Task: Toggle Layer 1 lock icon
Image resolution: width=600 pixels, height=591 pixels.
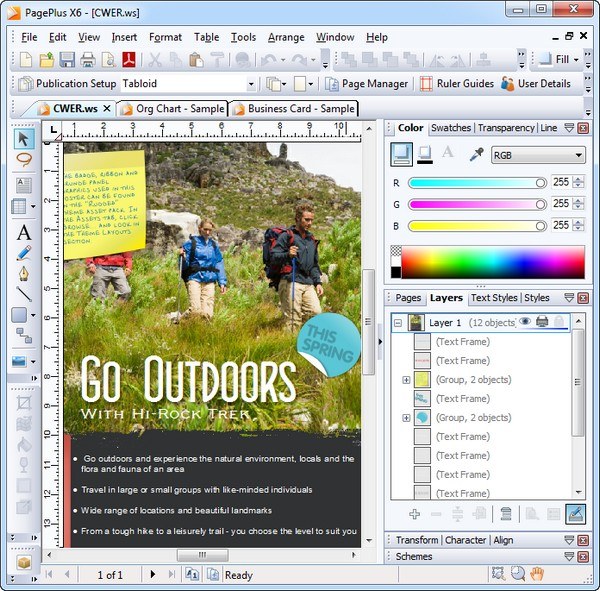Action: (x=559, y=322)
